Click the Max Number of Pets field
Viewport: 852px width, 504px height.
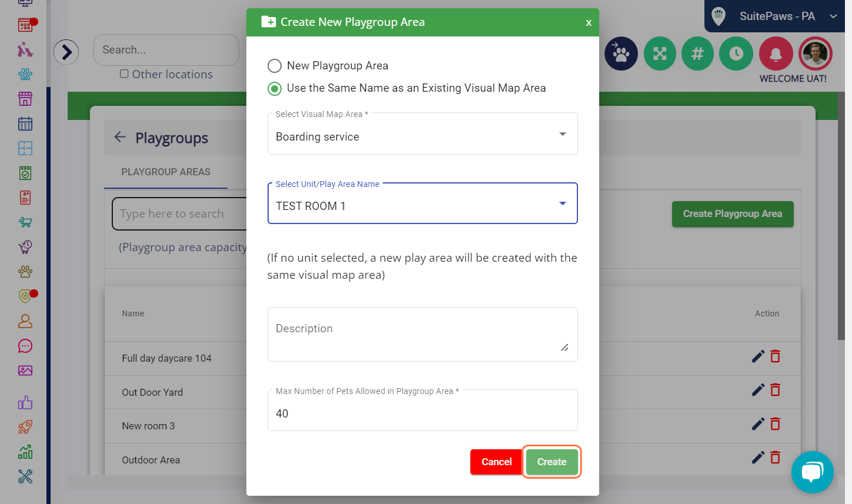(422, 410)
